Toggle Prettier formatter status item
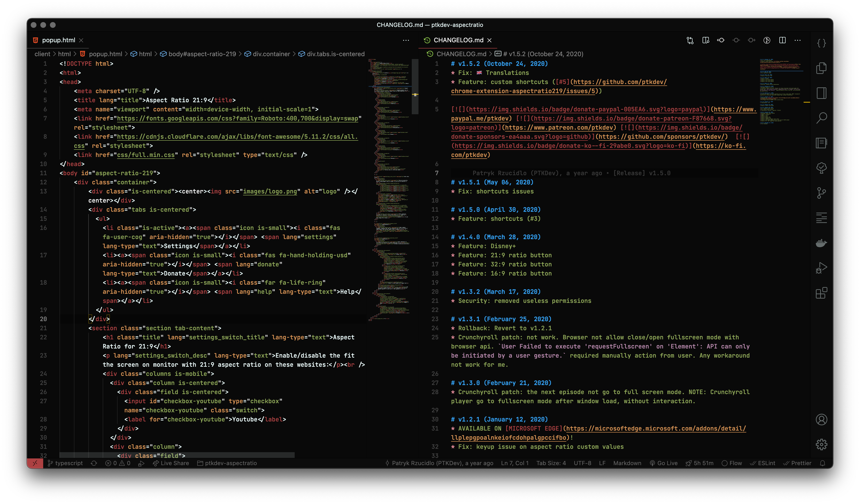Screen dimensions: 860x504 797,463
